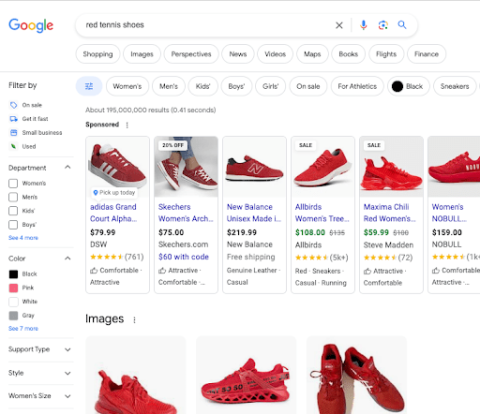Viewport: 480px width, 414px height.
Task: Tick the Boys' department checkbox
Action: coord(13,225)
